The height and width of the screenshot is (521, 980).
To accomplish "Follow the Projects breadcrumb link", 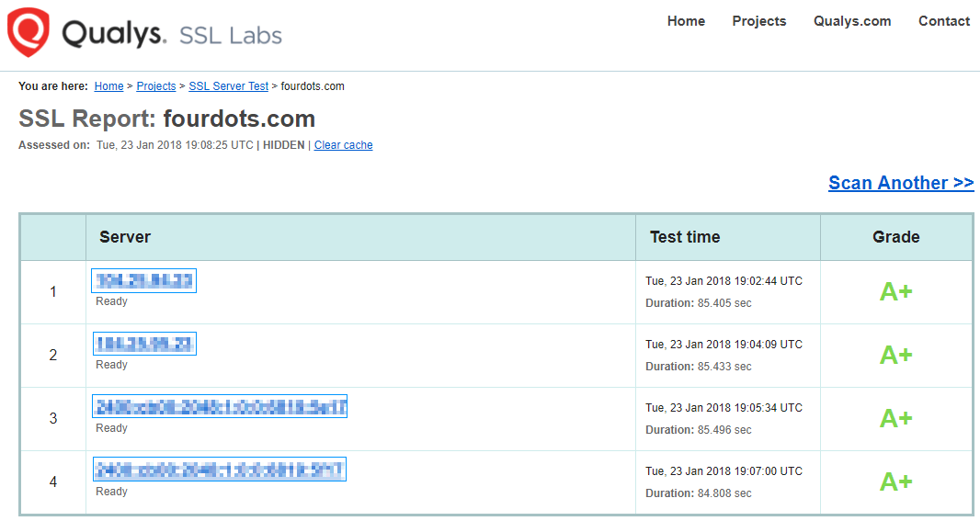I will click(x=156, y=86).
